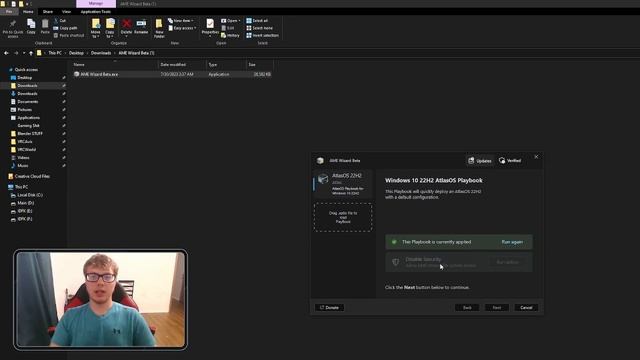Click Select none in the ribbon

pyautogui.click(x=259, y=28)
